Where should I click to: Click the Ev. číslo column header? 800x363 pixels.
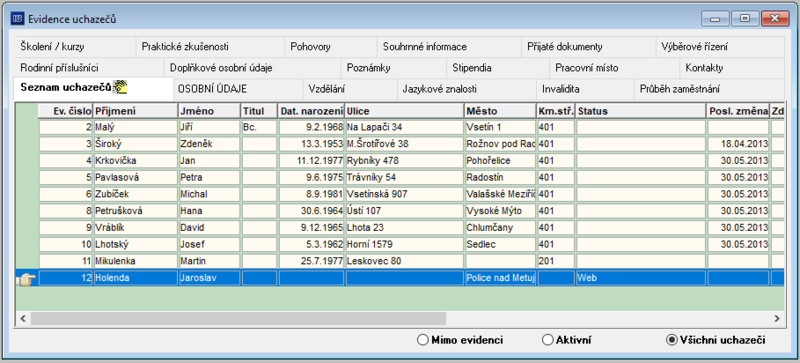(x=66, y=111)
